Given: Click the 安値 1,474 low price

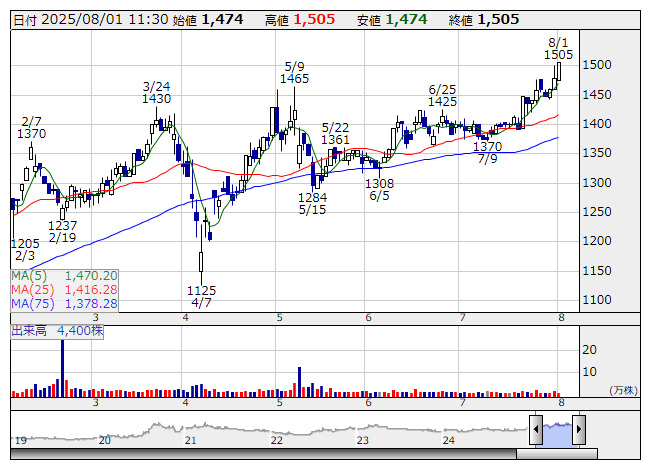Looking at the screenshot, I should 392,20.
